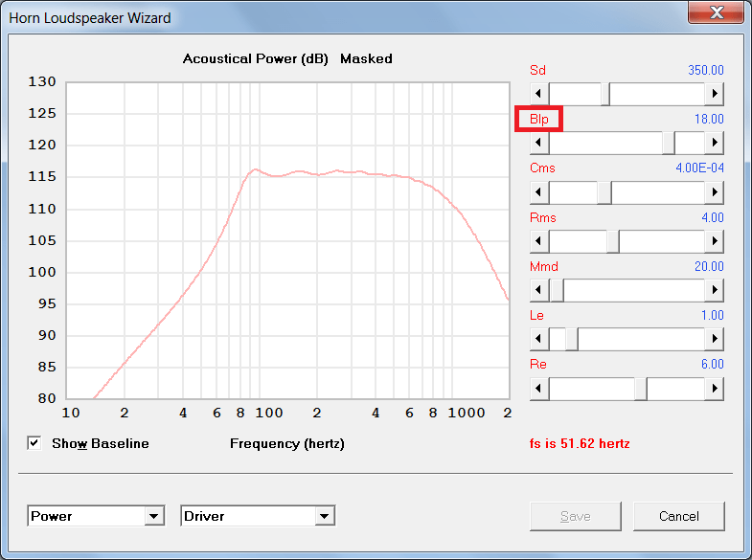Click the Sd value 350.00
The width and height of the screenshot is (752, 560).
tap(705, 70)
